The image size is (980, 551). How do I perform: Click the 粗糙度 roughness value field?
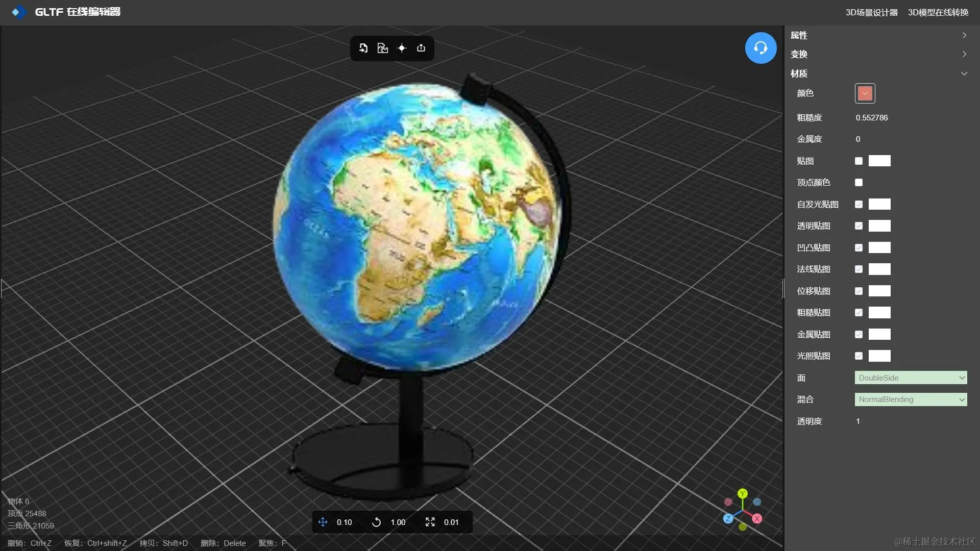point(872,118)
